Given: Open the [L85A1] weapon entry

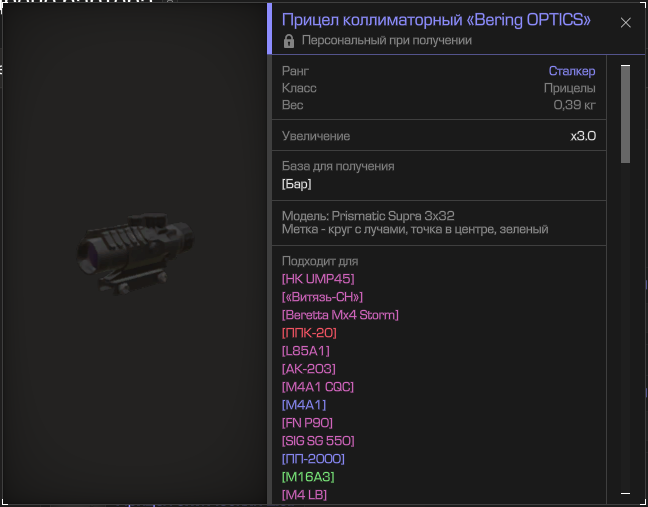Looking at the screenshot, I should [305, 351].
